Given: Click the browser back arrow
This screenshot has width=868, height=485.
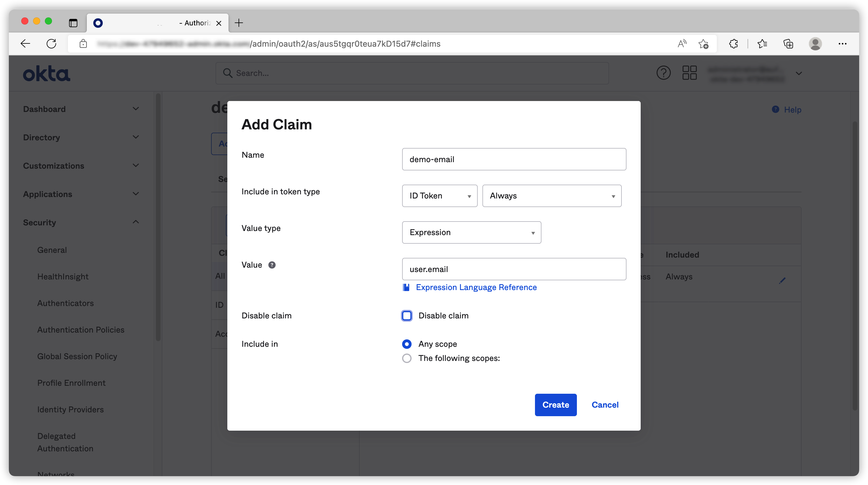Looking at the screenshot, I should pos(25,44).
